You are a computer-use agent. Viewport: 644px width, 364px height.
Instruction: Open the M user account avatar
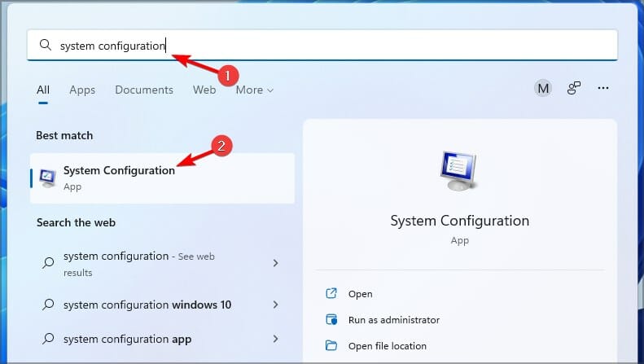click(543, 88)
